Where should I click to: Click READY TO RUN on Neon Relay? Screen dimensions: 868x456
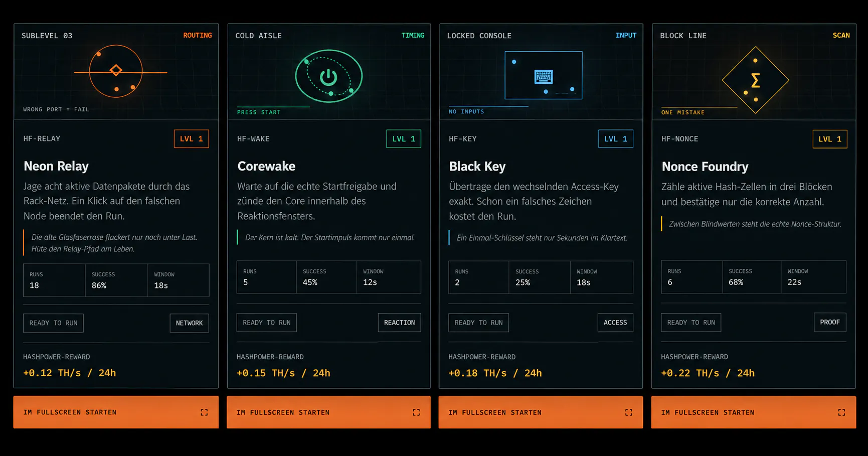[53, 323]
